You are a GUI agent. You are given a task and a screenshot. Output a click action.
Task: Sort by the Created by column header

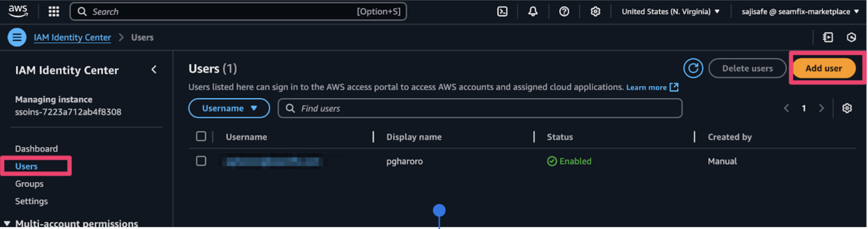click(730, 137)
